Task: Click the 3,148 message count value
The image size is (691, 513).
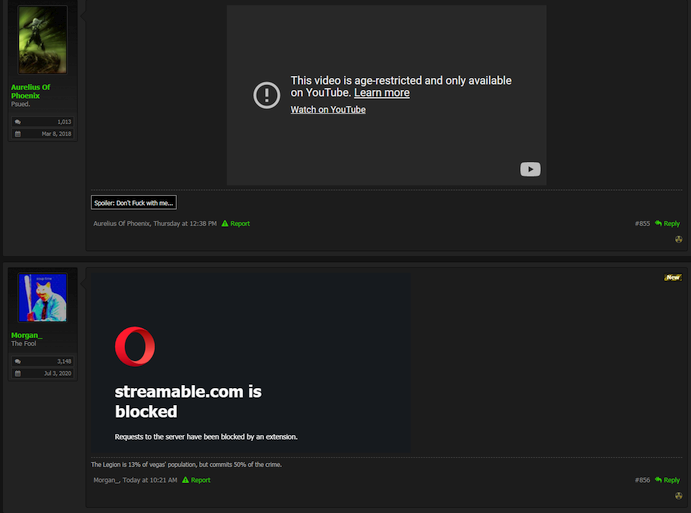Action: (x=64, y=361)
